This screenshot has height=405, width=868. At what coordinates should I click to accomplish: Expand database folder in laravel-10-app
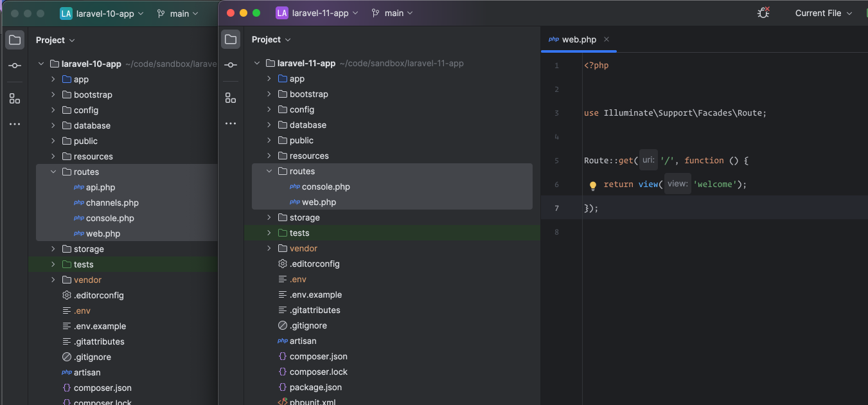[x=53, y=126]
